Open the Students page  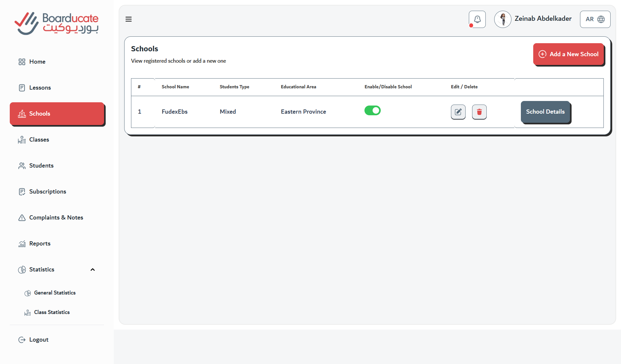(x=41, y=166)
